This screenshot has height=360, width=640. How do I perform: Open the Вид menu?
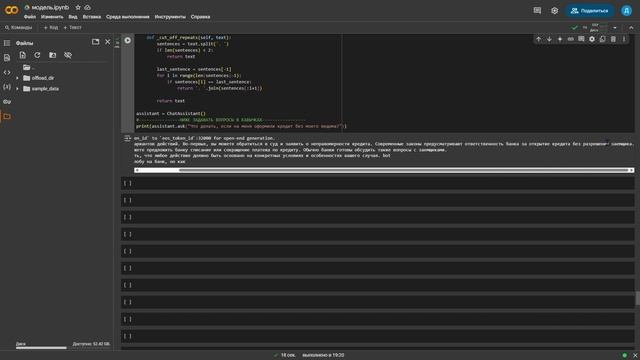pyautogui.click(x=73, y=17)
